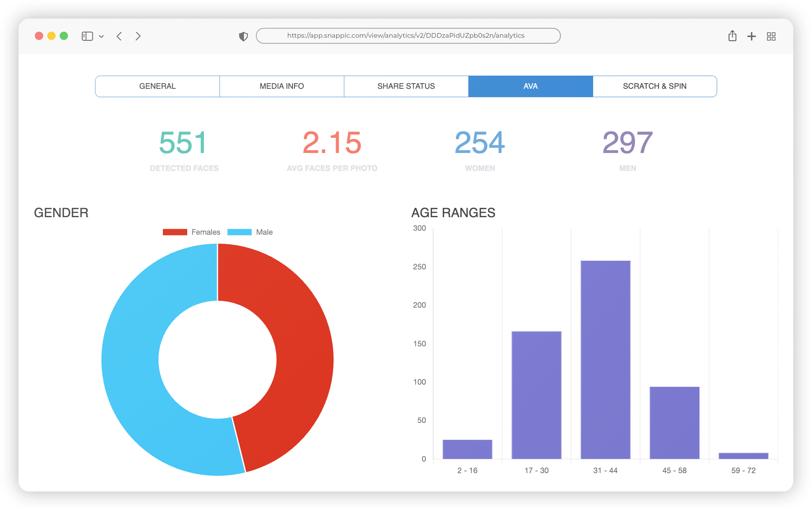Show the tab overview grid icon
The width and height of the screenshot is (812, 510).
pos(771,36)
